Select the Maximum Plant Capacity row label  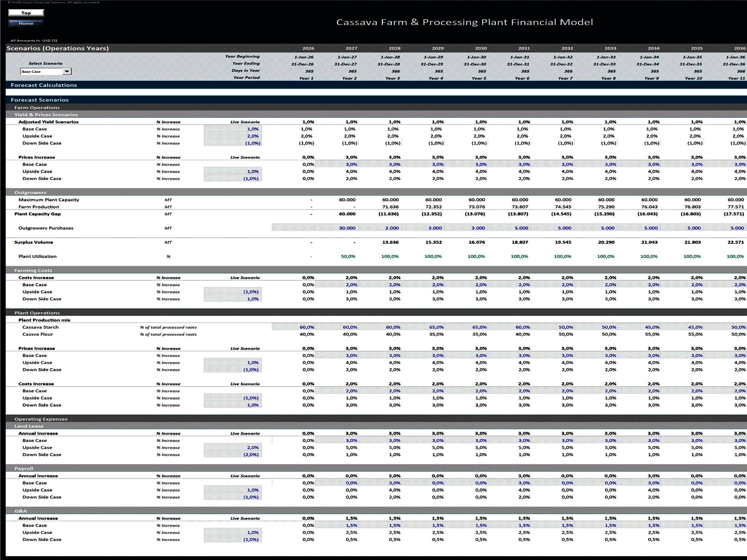click(x=49, y=200)
